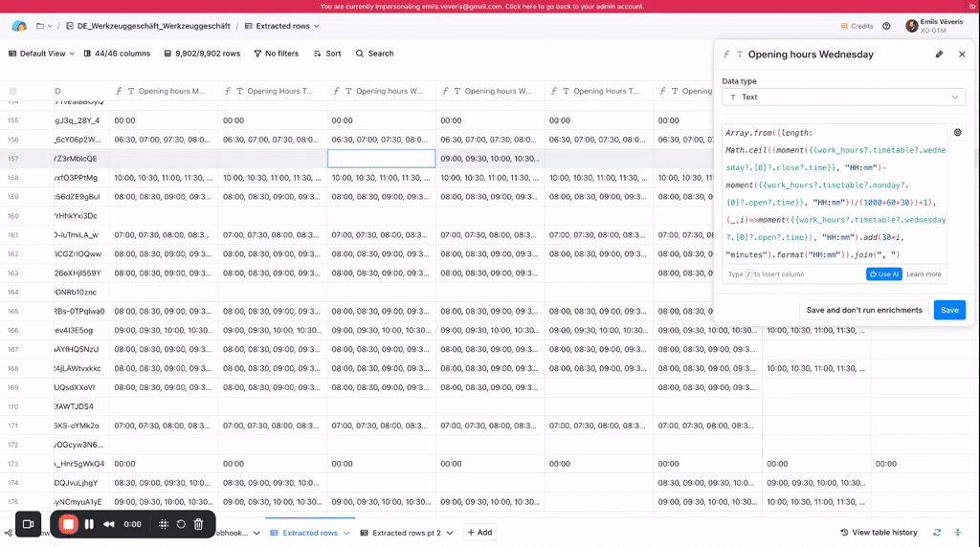The image size is (980, 547).
Task: Click the Use AI button
Action: coord(883,274)
